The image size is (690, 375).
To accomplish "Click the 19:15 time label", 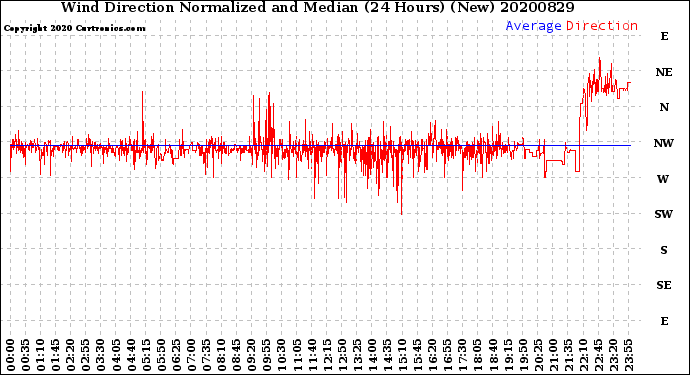I will pyautogui.click(x=508, y=355).
